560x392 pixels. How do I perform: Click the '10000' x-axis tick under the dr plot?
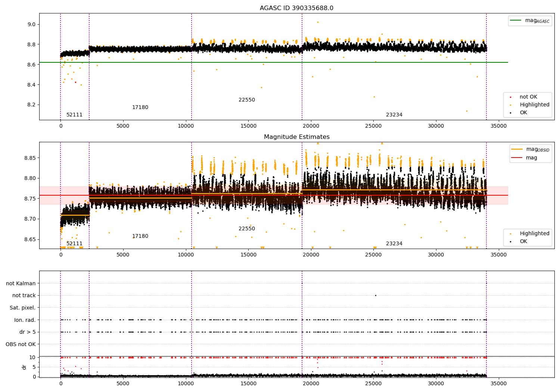click(x=186, y=384)
